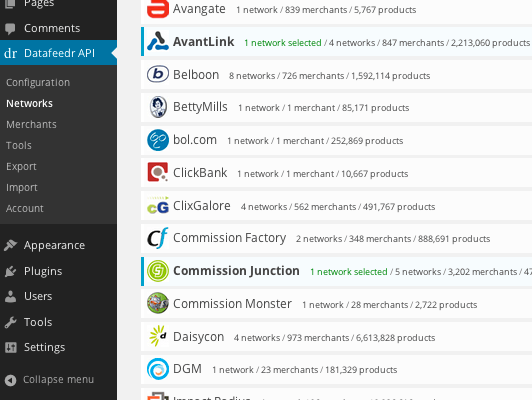
Task: Open the Merchants submenu item
Action: (32, 125)
